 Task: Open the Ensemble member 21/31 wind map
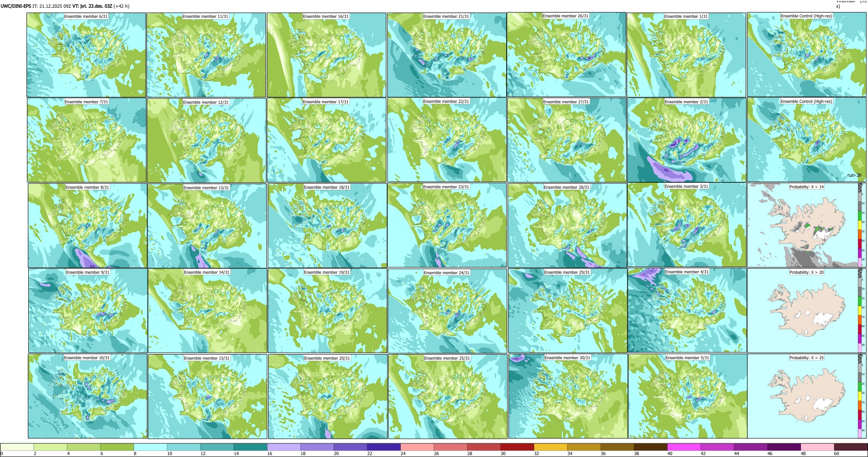click(x=447, y=55)
